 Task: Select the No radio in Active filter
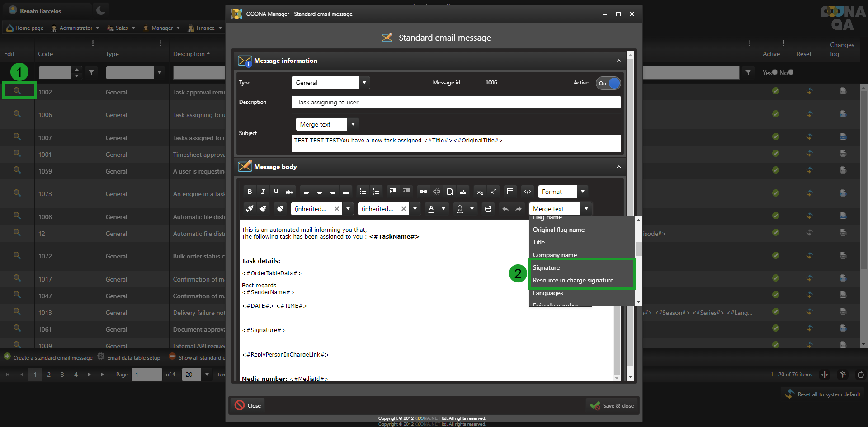tap(790, 72)
